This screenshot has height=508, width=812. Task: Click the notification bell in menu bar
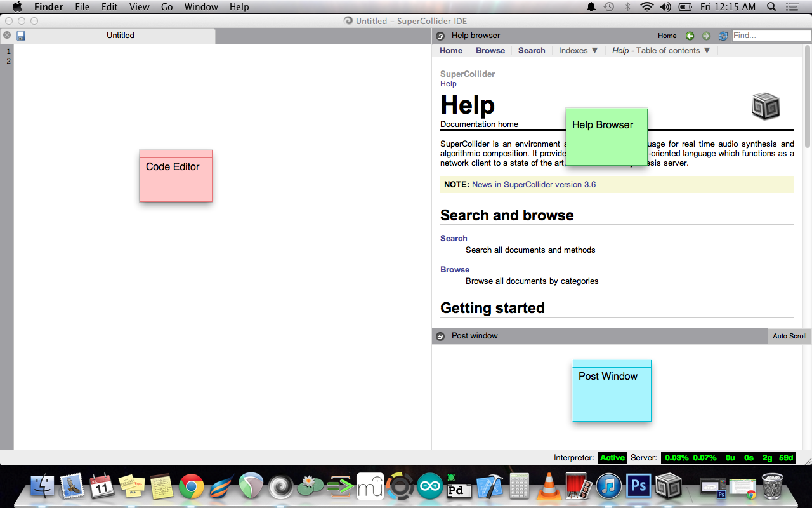(591, 7)
